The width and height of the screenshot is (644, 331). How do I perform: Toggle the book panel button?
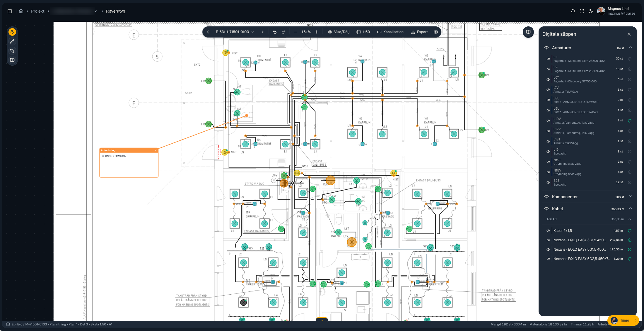[x=528, y=32]
